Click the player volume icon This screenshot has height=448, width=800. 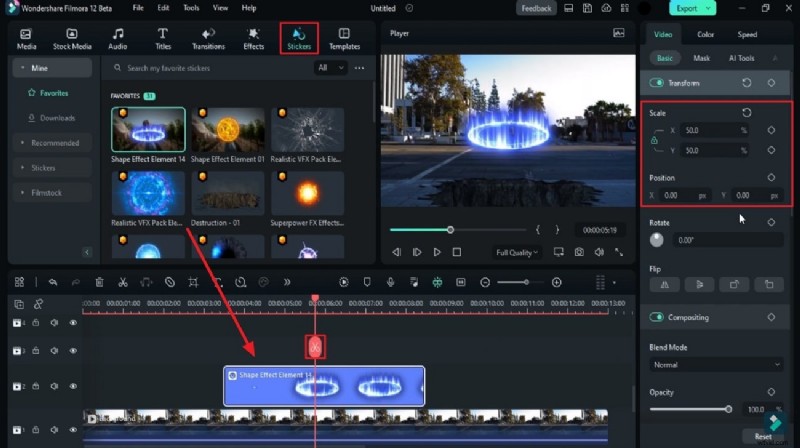(x=599, y=252)
